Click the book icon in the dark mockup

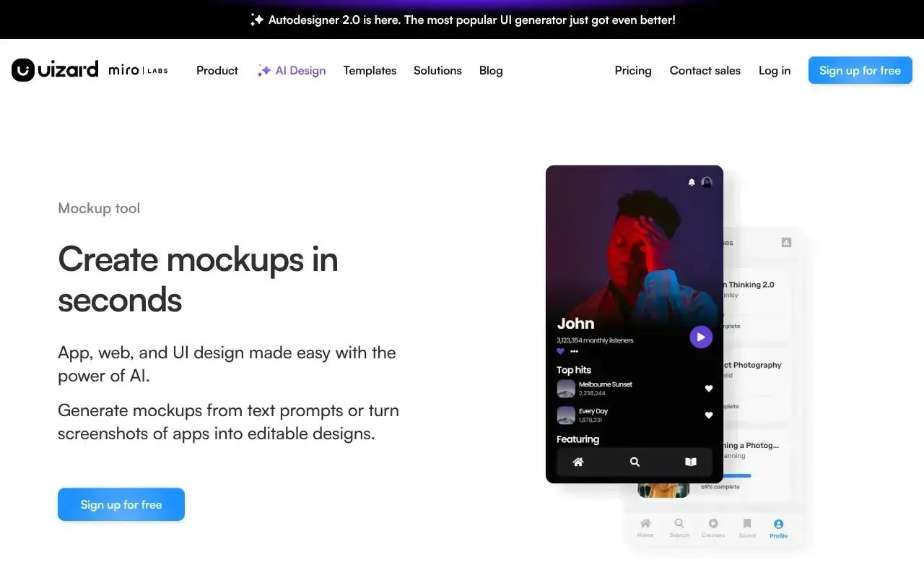point(691,462)
